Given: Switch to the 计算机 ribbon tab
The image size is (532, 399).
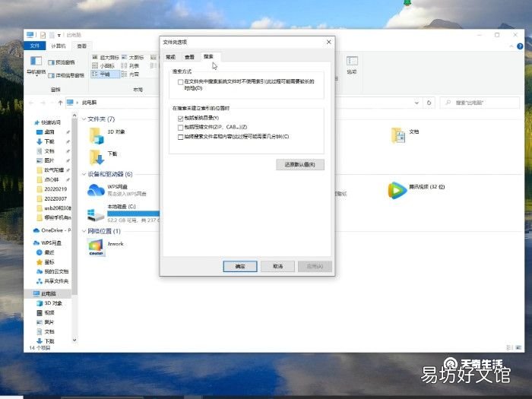Looking at the screenshot, I should coord(58,46).
